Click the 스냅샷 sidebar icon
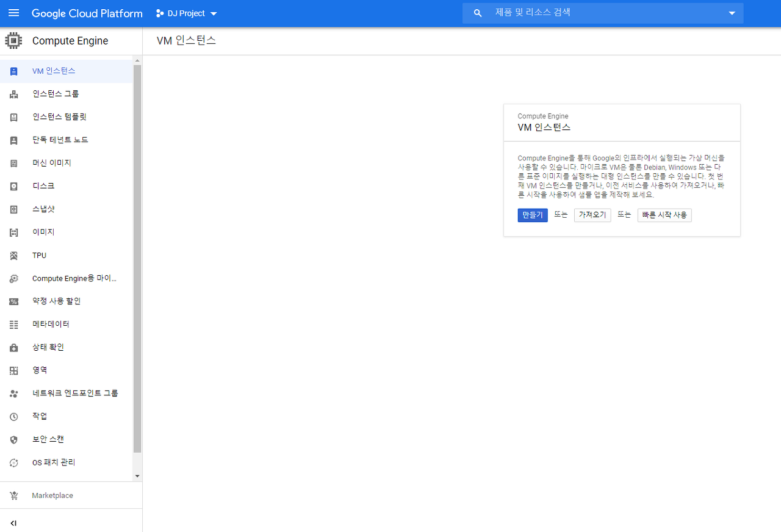Screen dimensions: 781x532 (x=14, y=209)
